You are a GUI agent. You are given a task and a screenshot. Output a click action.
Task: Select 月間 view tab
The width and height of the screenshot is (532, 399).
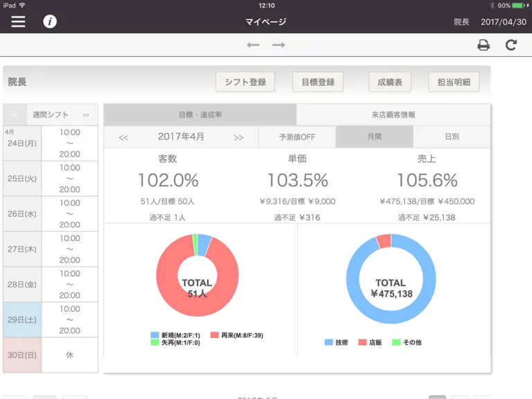tap(375, 136)
